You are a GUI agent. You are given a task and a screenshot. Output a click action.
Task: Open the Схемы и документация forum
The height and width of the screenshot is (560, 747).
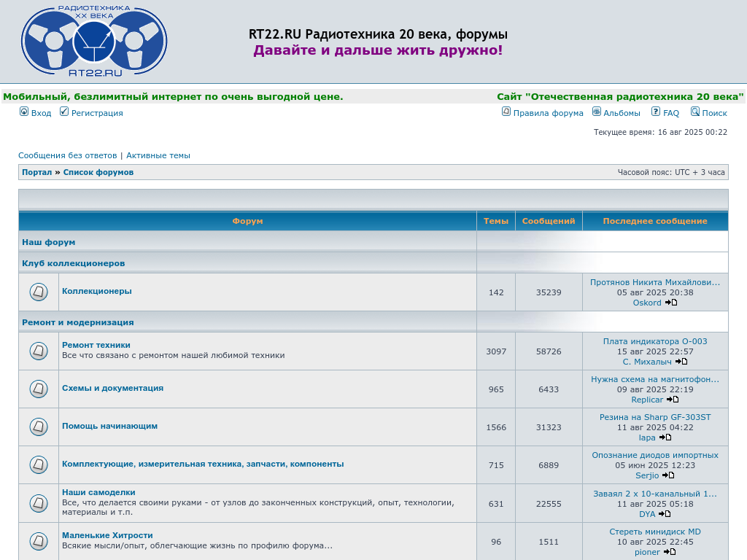click(x=112, y=388)
